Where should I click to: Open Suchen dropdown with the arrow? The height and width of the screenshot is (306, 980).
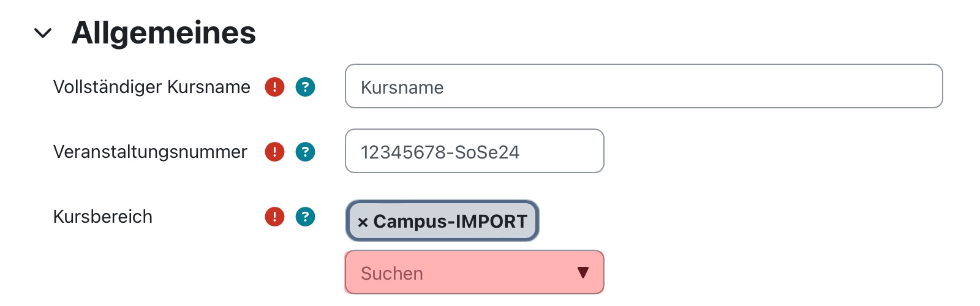[583, 272]
